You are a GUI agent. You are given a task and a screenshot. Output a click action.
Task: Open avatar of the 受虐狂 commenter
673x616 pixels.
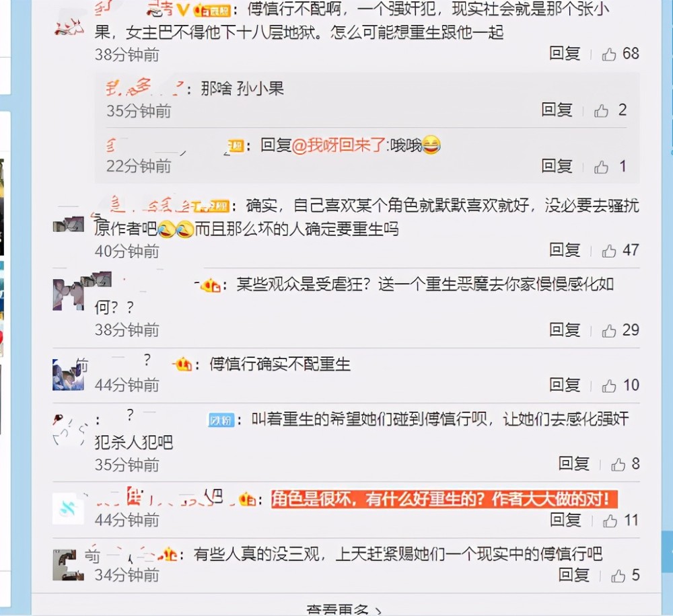(68, 293)
